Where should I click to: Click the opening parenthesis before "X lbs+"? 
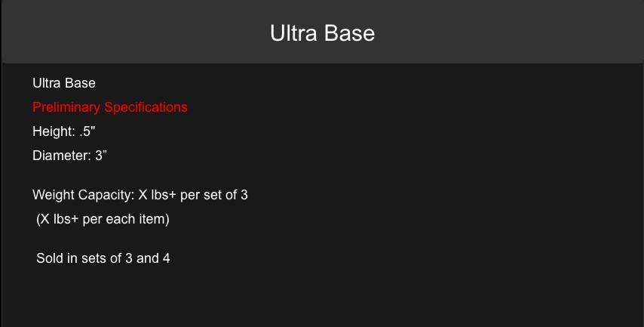point(38,220)
